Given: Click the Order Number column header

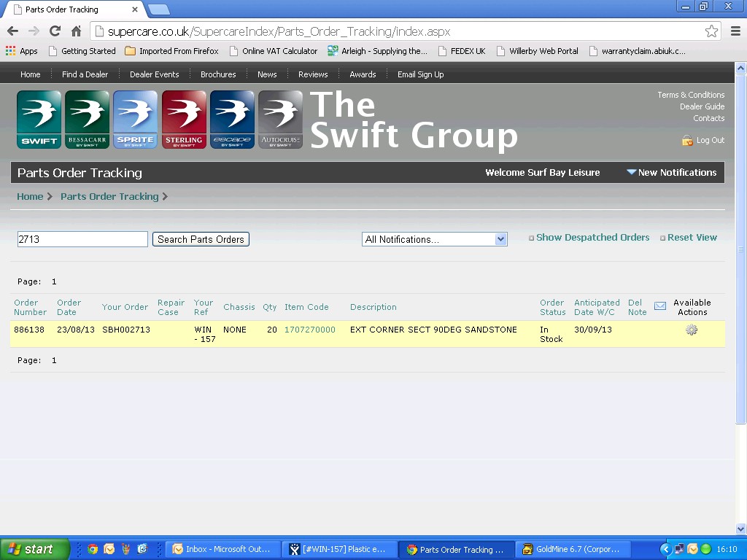Looking at the screenshot, I should pyautogui.click(x=30, y=307).
